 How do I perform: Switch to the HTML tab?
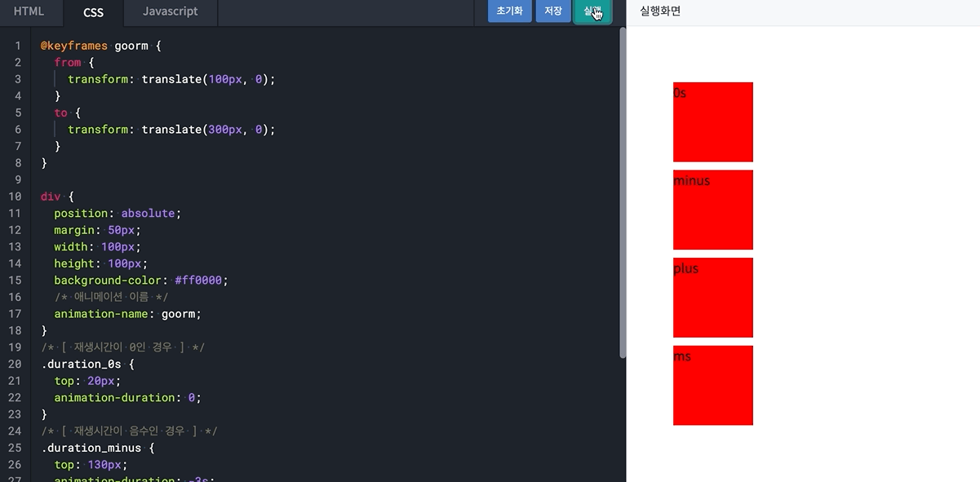pos(30,11)
